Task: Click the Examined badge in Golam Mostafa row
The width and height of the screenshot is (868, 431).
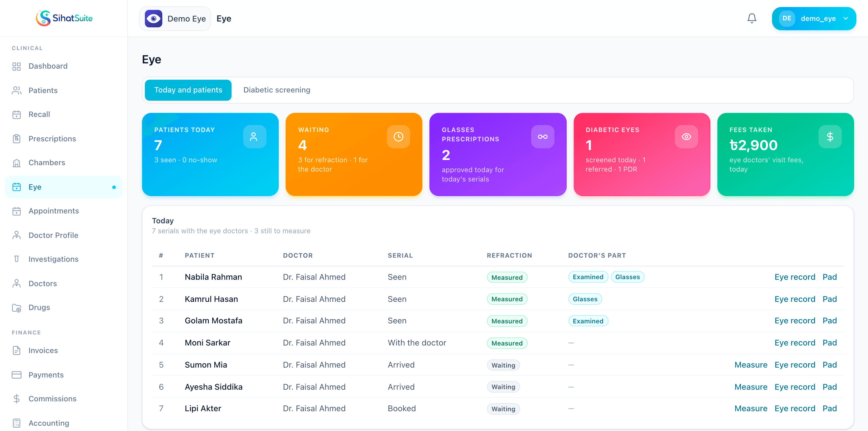Action: 588,321
